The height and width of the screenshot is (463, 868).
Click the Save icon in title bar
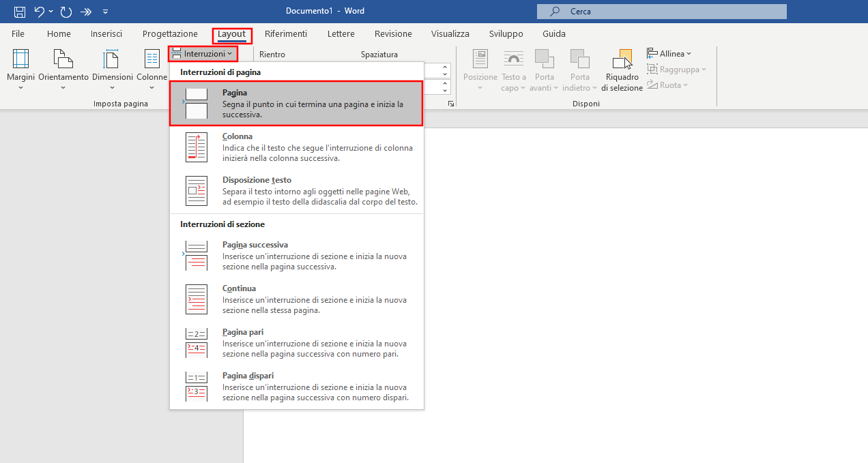[20, 12]
